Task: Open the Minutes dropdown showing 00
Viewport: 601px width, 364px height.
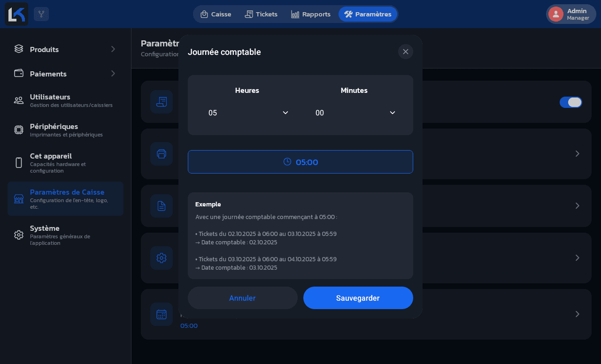Action: (354, 113)
